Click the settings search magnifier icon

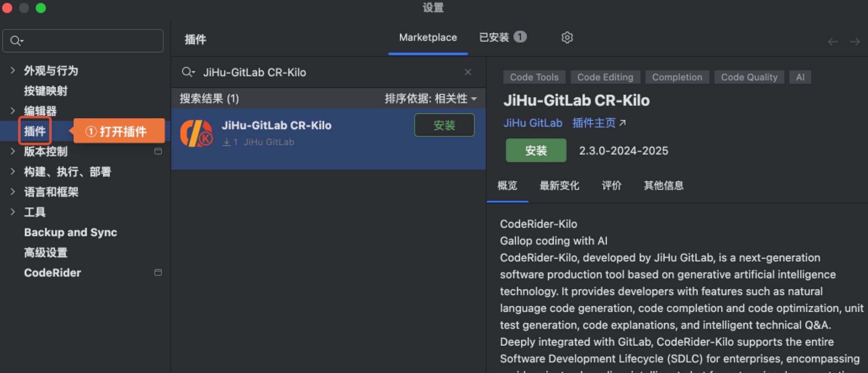coord(16,41)
